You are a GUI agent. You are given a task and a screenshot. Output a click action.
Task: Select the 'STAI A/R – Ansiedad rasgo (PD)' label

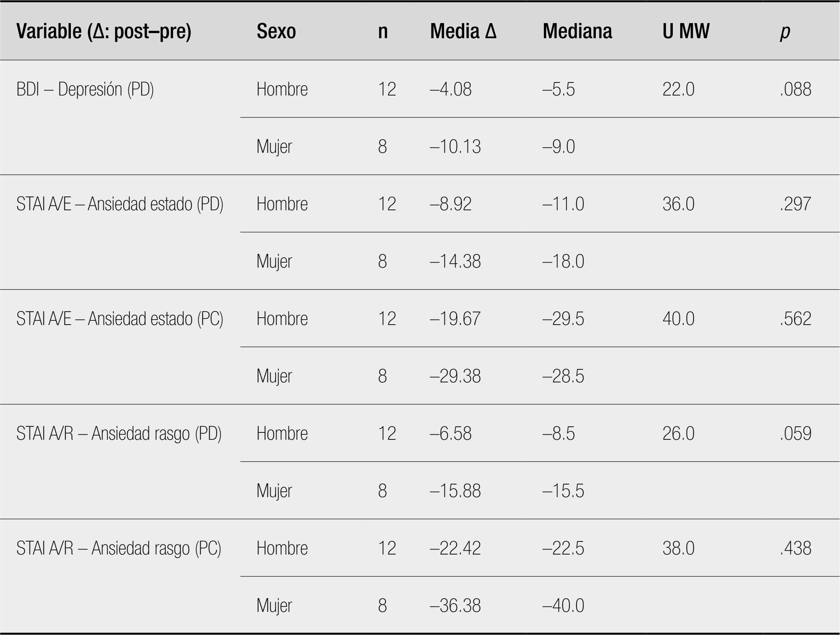pyautogui.click(x=119, y=434)
